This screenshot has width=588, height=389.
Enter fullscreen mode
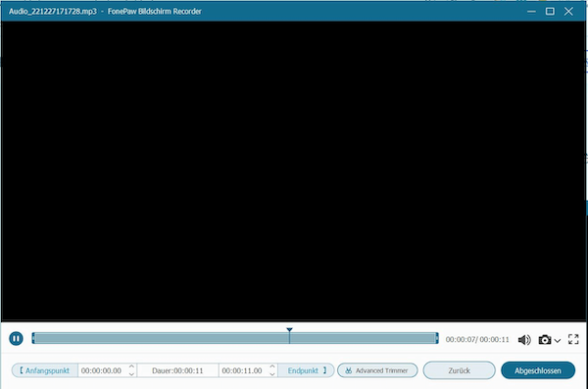[573, 339]
